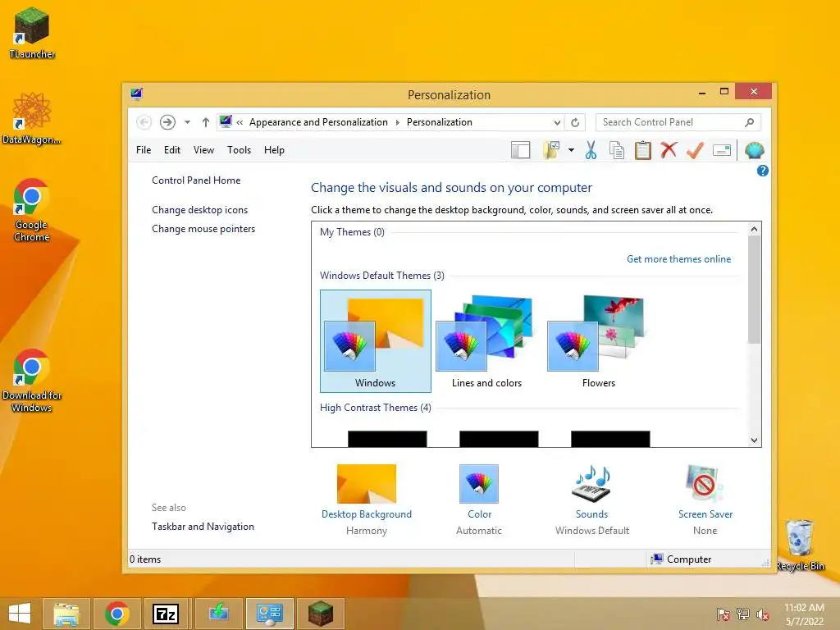
Task: Click Change mouse pointers link
Action: 203,229
